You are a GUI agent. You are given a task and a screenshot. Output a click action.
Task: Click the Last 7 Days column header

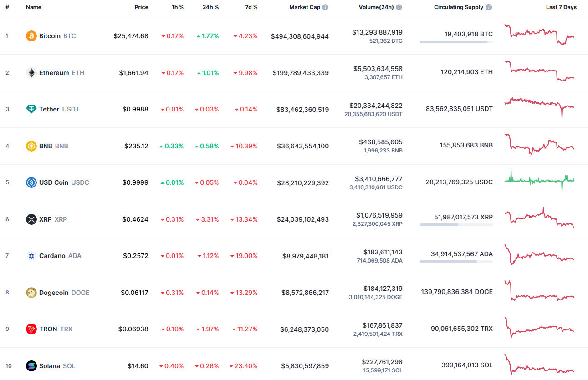561,7
